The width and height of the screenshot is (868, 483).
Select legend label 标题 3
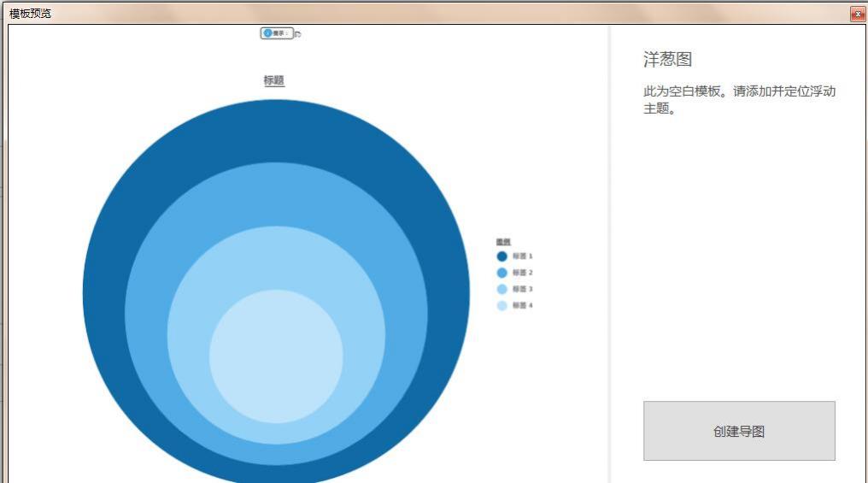522,289
